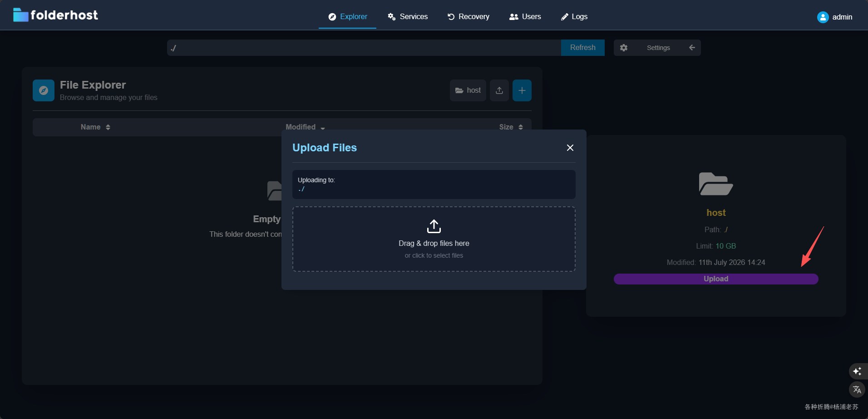Screen dimensions: 868x419
Task: Click the drag & drop upload area
Action: pos(434,239)
